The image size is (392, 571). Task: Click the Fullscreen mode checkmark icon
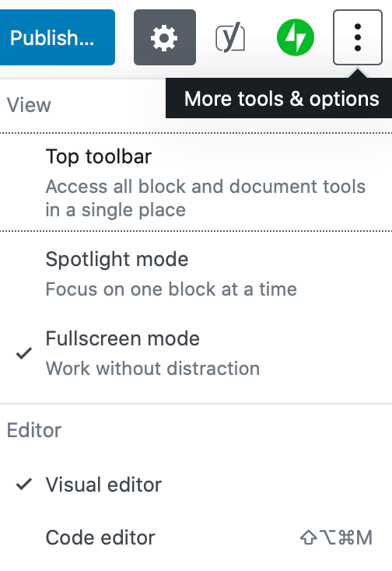point(24,353)
